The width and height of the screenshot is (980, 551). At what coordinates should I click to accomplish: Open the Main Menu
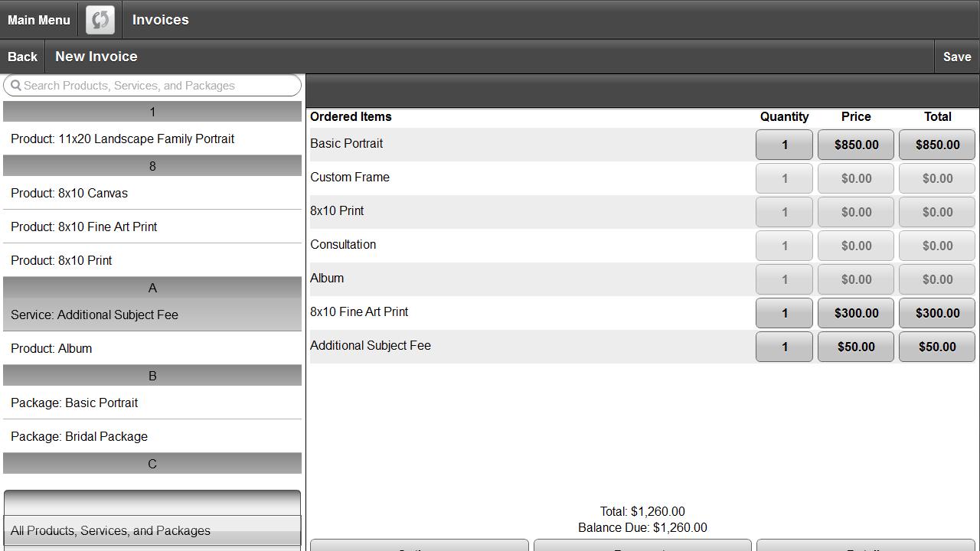[38, 19]
